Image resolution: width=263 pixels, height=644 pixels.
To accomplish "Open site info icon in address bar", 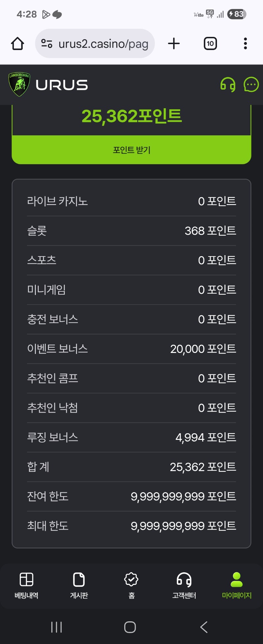I will 47,44.
